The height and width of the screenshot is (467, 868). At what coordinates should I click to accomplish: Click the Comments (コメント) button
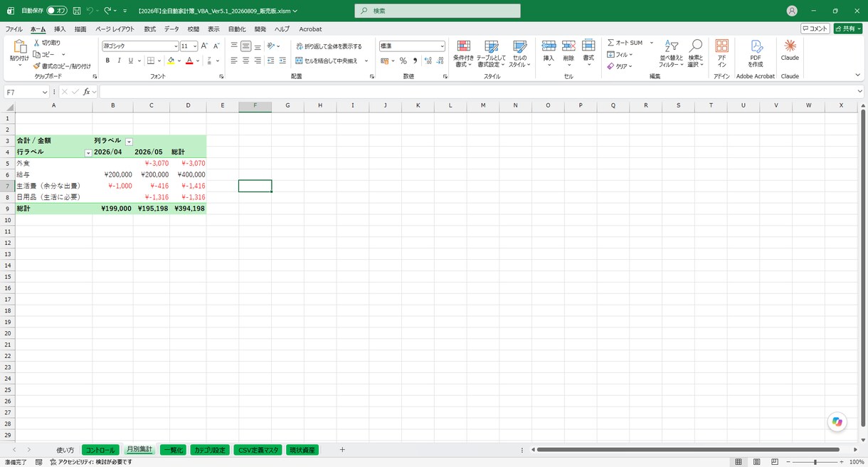pos(815,28)
